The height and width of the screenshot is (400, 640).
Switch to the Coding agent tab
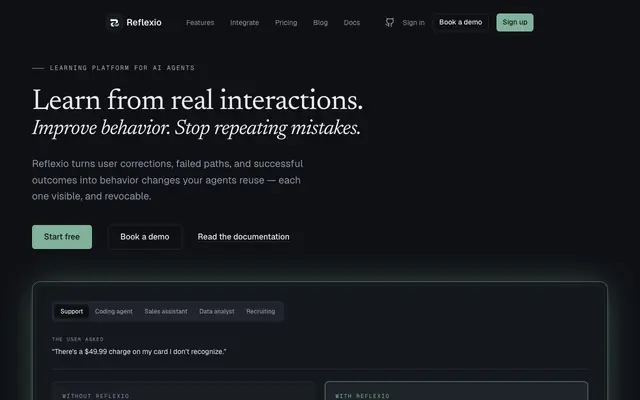click(x=113, y=311)
